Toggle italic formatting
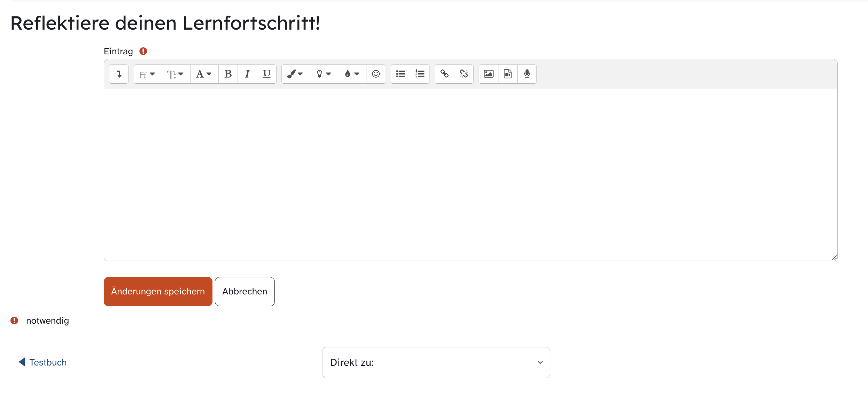Viewport: 868px width, 400px height. coord(247,74)
